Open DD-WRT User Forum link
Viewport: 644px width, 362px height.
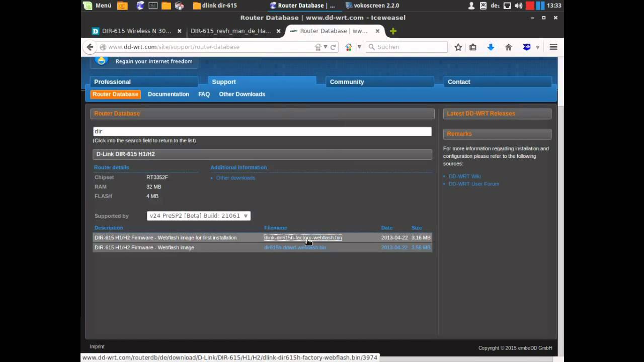pyautogui.click(x=473, y=184)
